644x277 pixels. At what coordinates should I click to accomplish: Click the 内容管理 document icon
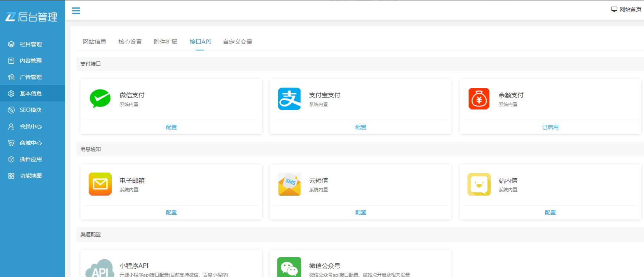[11, 61]
